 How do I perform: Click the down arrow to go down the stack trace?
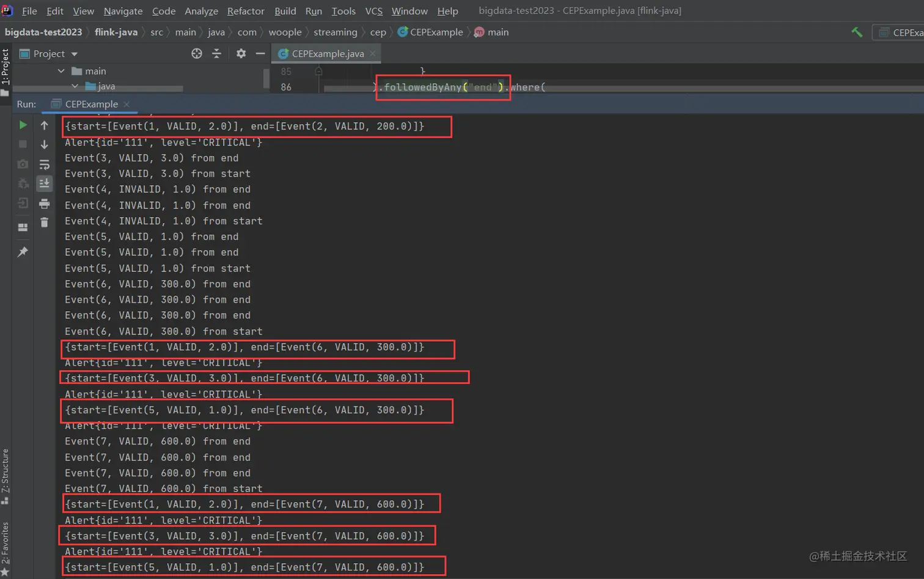tap(44, 144)
